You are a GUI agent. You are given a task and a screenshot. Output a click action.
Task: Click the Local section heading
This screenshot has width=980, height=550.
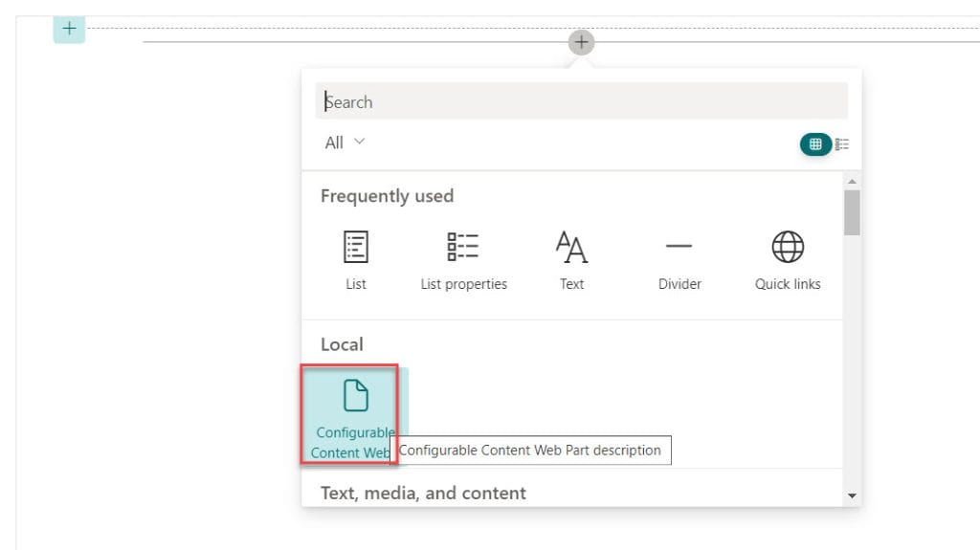pyautogui.click(x=342, y=344)
